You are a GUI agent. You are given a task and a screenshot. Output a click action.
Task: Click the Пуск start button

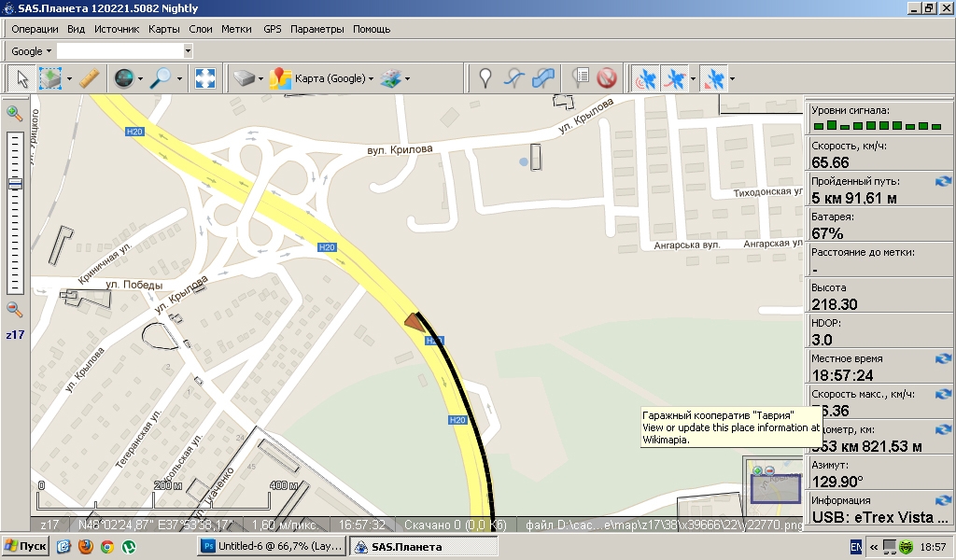(x=26, y=546)
